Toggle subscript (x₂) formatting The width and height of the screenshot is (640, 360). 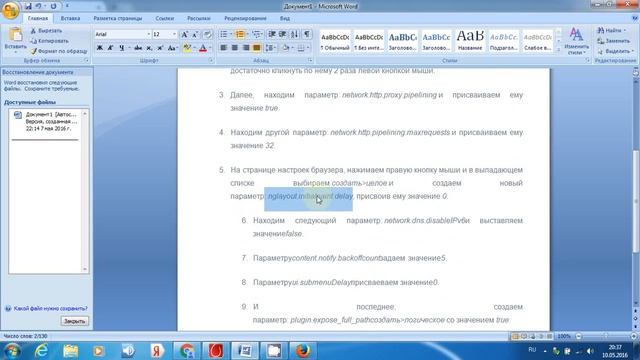pyautogui.click(x=149, y=48)
